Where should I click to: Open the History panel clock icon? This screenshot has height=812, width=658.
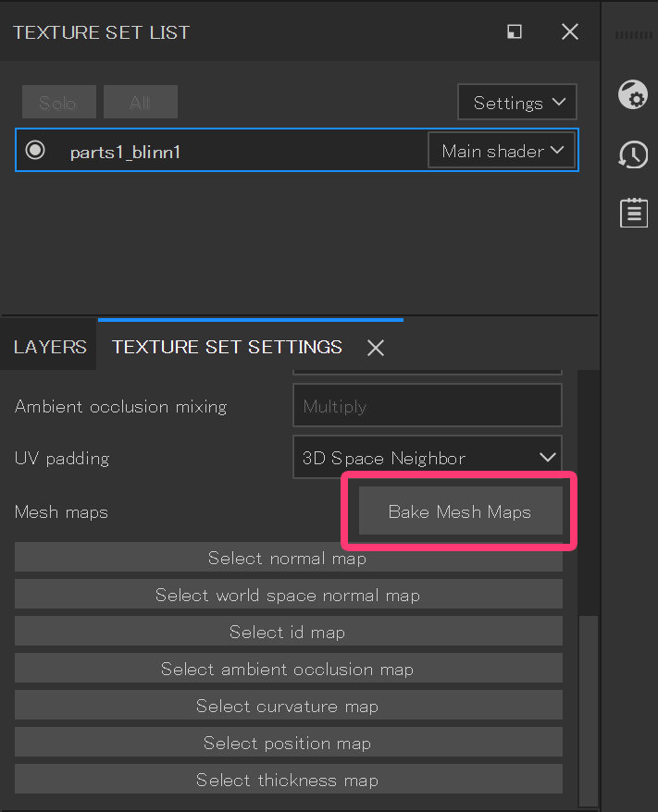pos(633,154)
